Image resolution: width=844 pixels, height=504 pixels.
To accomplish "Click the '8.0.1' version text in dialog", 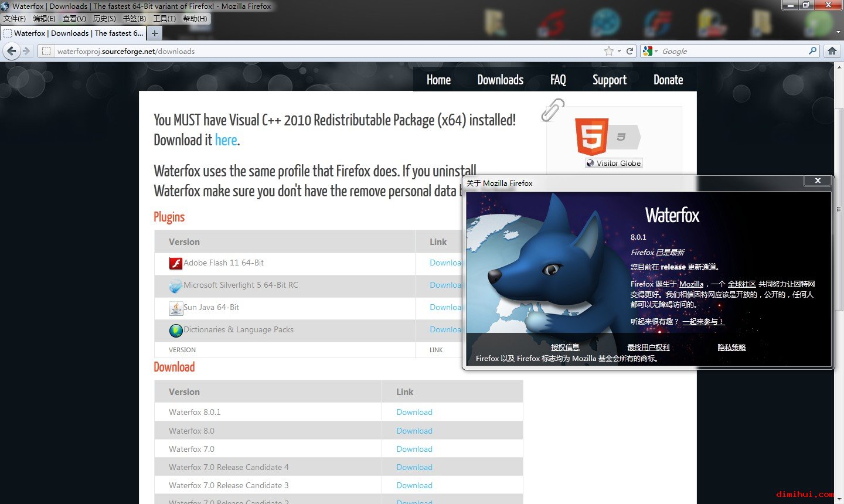I will 638,237.
